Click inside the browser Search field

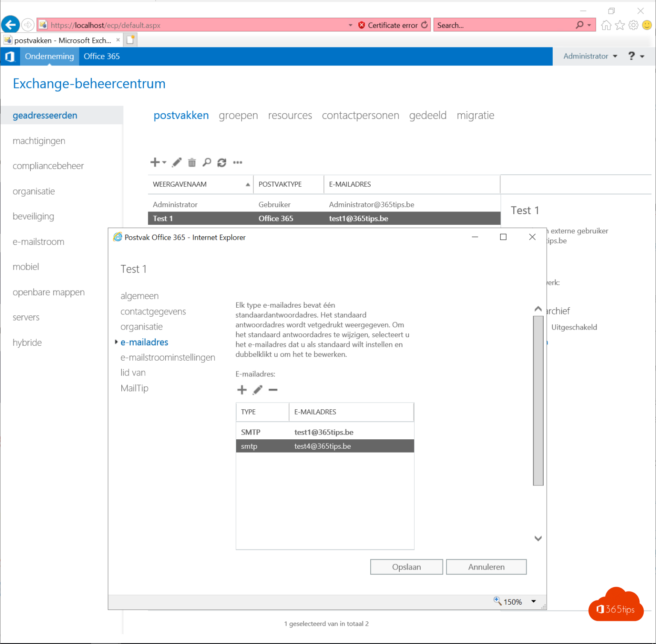click(491, 25)
